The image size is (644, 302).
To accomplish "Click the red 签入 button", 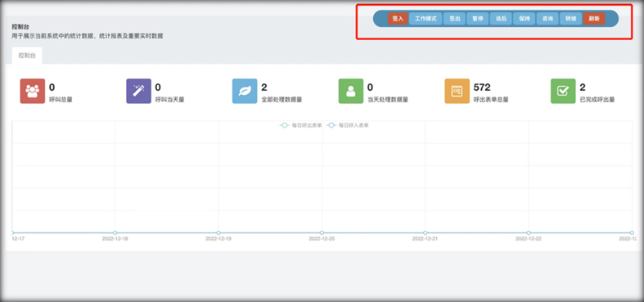I will tap(398, 19).
